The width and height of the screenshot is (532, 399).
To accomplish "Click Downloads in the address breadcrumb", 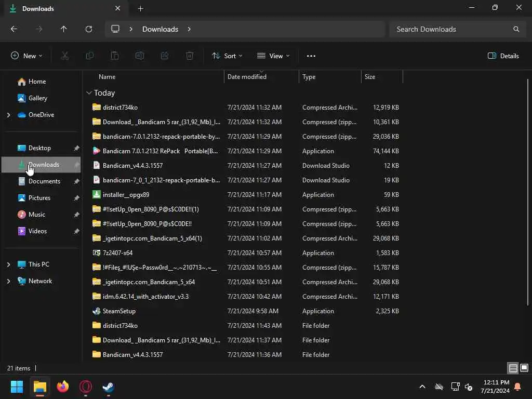I will tap(160, 29).
